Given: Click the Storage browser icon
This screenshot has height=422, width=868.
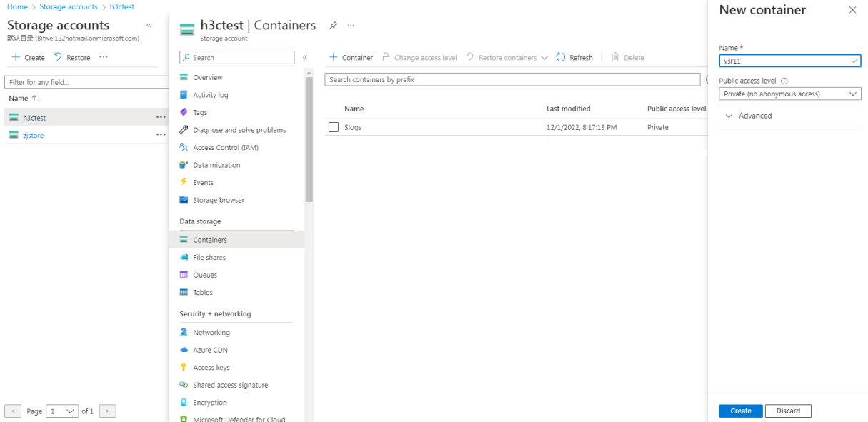Looking at the screenshot, I should (184, 200).
